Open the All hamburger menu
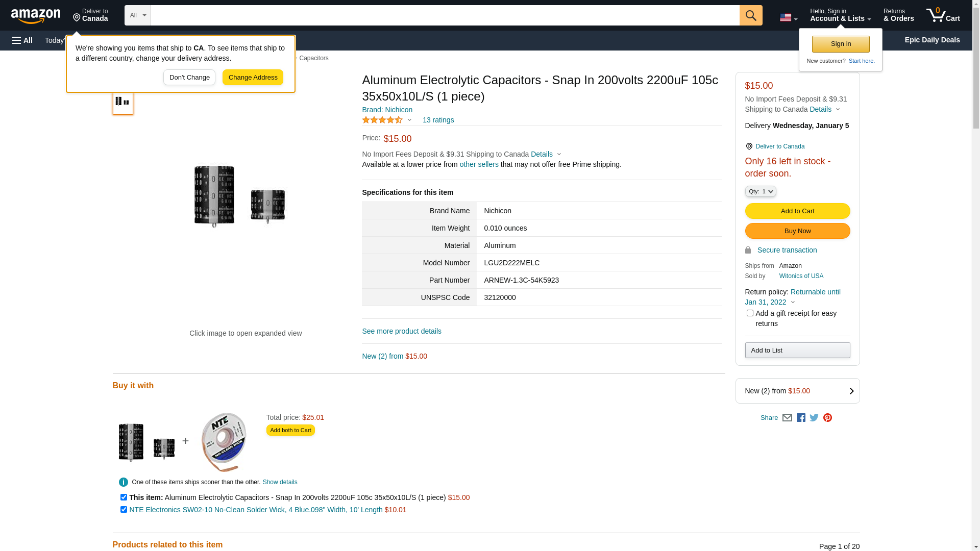The height and width of the screenshot is (551, 980). tap(22, 40)
